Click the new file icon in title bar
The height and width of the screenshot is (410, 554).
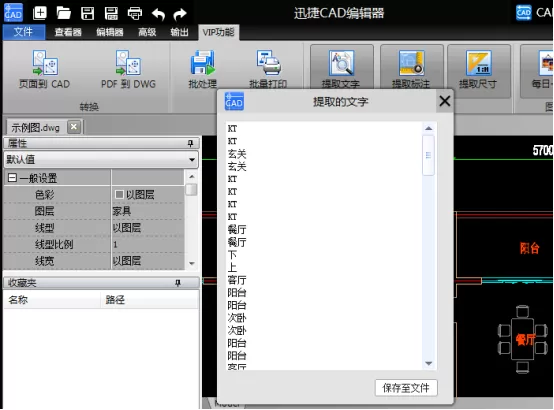coord(40,13)
